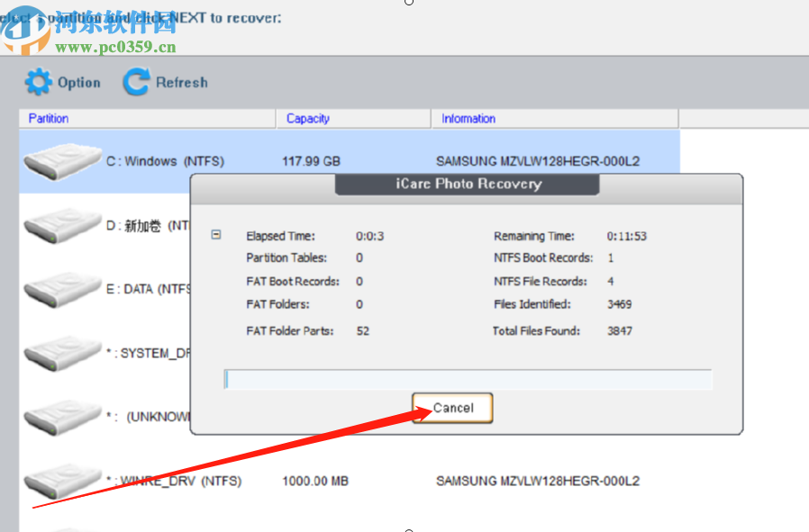Click FAT Folder Parts value 52
Viewport: 809px width, 532px height.
(363, 331)
